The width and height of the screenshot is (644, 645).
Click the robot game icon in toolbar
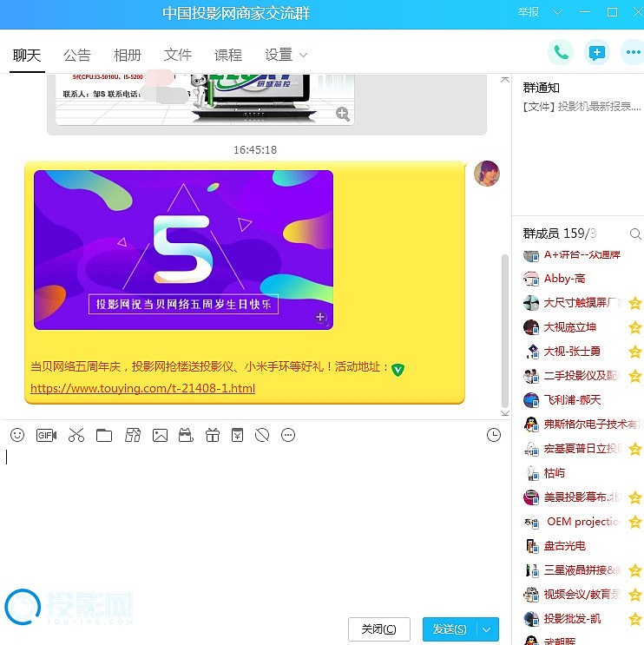coord(186,435)
